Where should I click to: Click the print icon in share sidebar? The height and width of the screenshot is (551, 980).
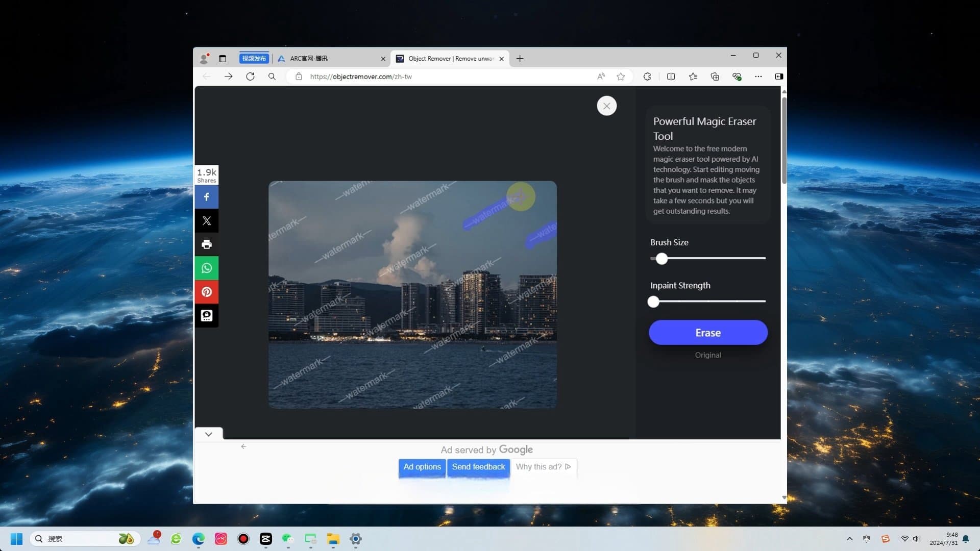206,244
